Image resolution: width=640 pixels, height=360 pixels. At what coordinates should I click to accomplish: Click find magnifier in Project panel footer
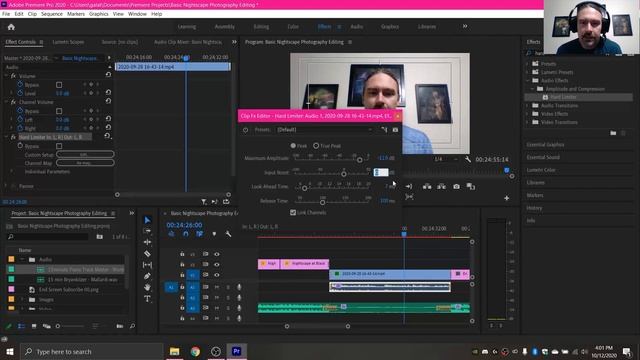[132, 326]
